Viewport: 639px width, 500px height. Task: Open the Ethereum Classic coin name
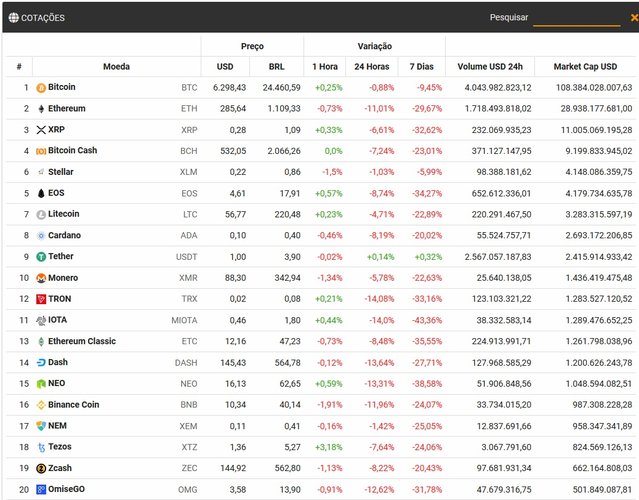pyautogui.click(x=82, y=341)
